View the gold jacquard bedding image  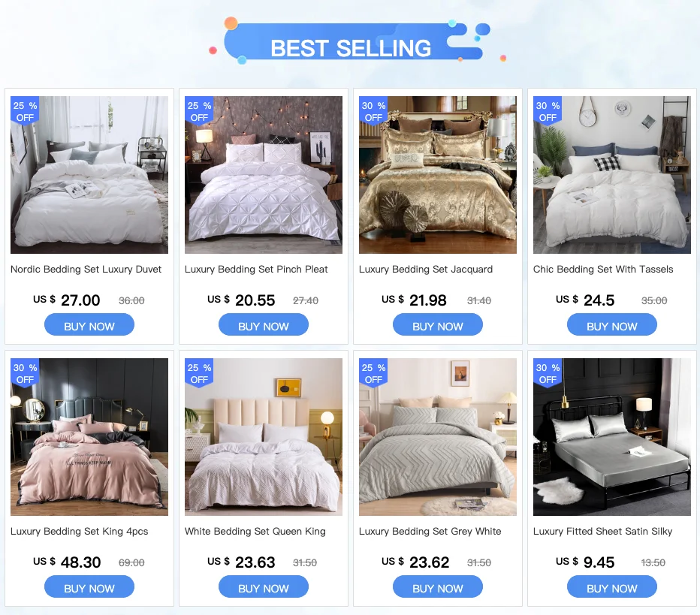click(437, 175)
